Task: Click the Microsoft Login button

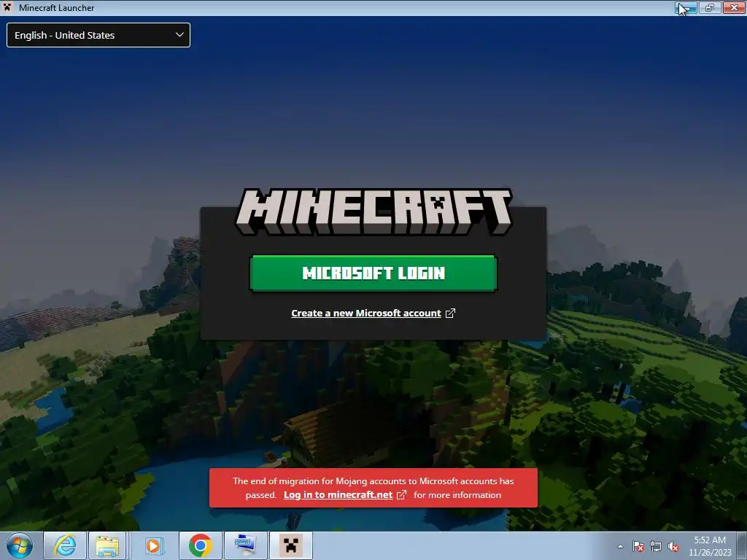Action: [x=373, y=273]
